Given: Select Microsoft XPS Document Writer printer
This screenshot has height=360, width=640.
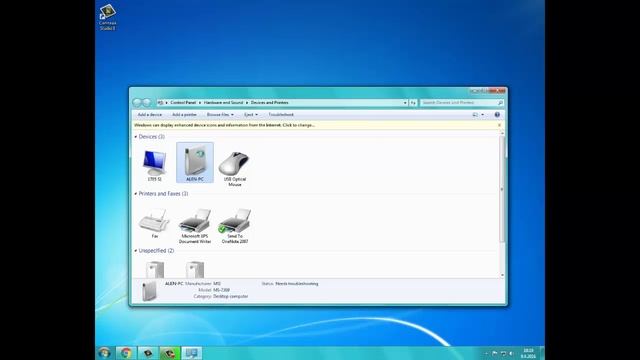Looking at the screenshot, I should (195, 220).
